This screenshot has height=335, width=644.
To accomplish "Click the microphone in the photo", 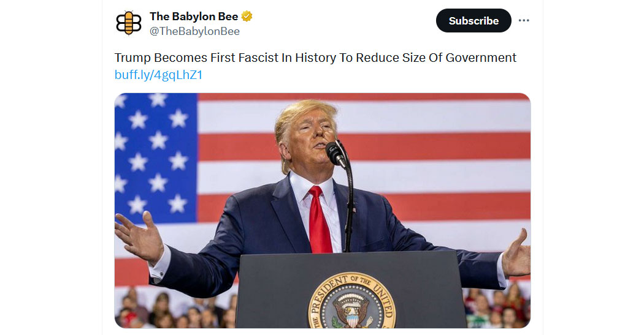I will [336, 154].
